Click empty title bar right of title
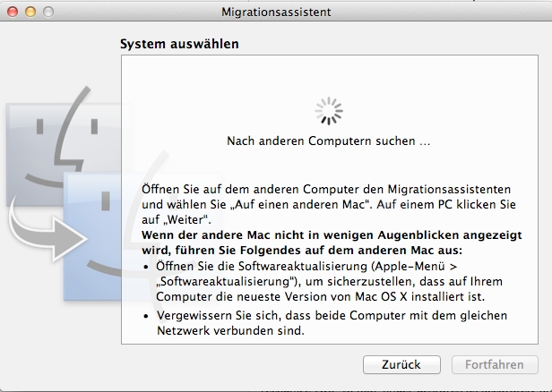Screen dimensions: 552x392 point(430,13)
